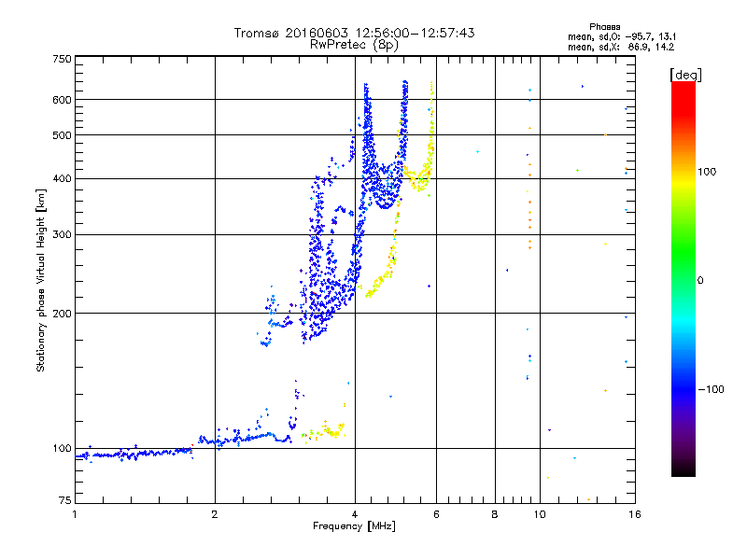Click the 'Frequency [MHz]' axis label
This screenshot has height=560, width=747.
[x=354, y=526]
